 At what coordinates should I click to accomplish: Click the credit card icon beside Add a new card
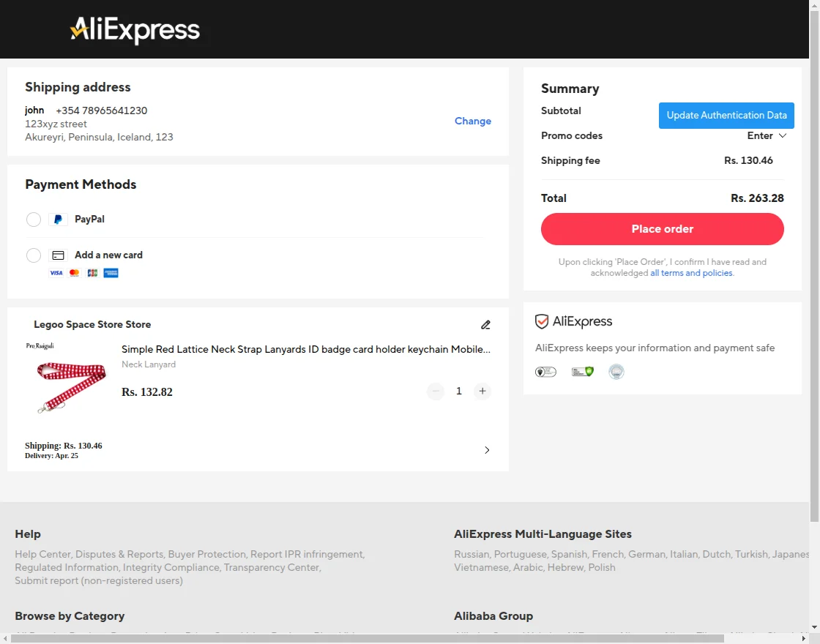[x=58, y=255]
